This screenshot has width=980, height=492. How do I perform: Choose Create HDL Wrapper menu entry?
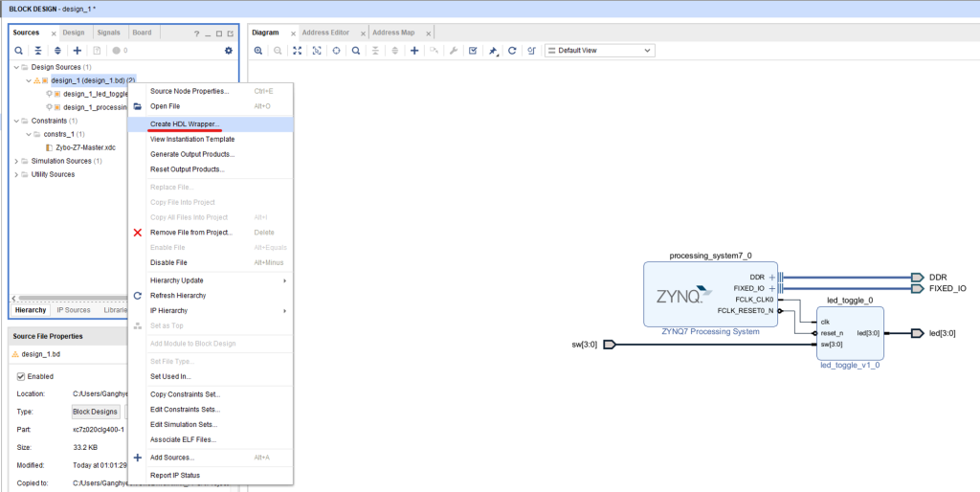tap(211, 123)
